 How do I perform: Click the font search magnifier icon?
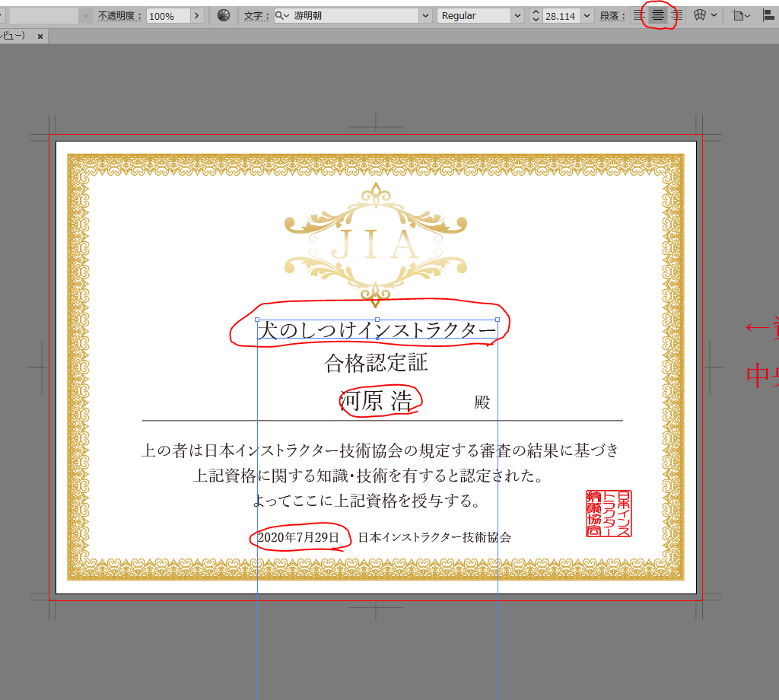(x=281, y=15)
